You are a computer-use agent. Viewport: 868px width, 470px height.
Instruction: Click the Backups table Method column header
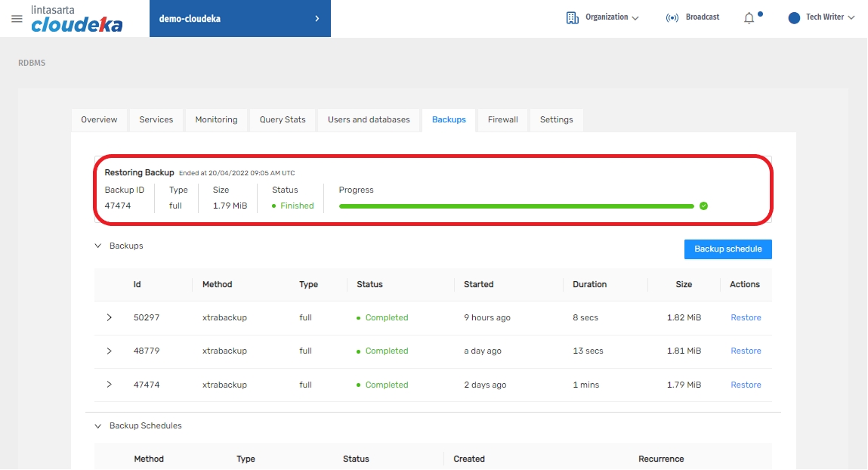point(217,285)
